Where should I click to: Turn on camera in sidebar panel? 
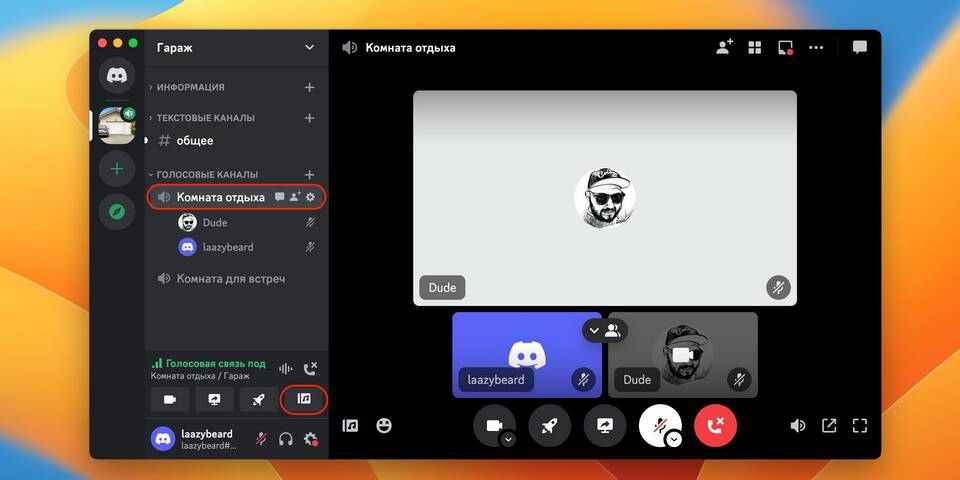point(170,400)
